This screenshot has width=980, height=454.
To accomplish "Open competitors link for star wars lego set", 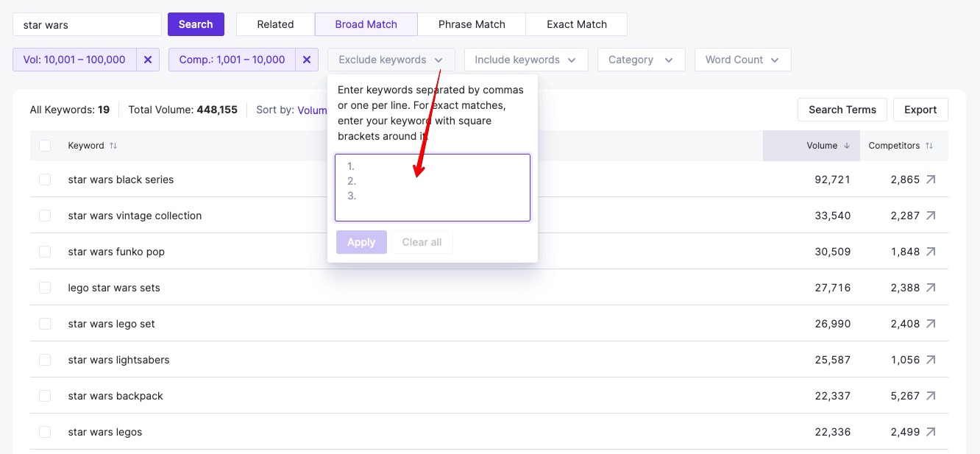I will coord(931,324).
